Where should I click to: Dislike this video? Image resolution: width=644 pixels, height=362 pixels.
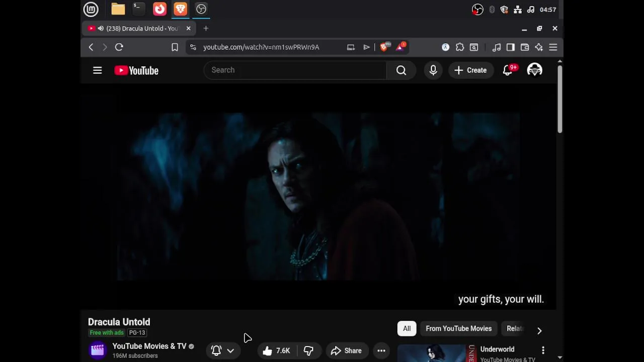tap(308, 351)
